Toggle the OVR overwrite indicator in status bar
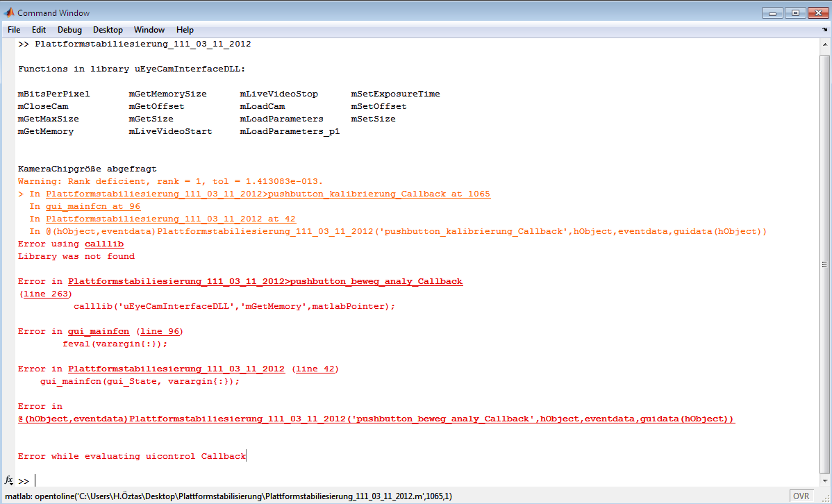This screenshot has width=832, height=504. [x=801, y=496]
